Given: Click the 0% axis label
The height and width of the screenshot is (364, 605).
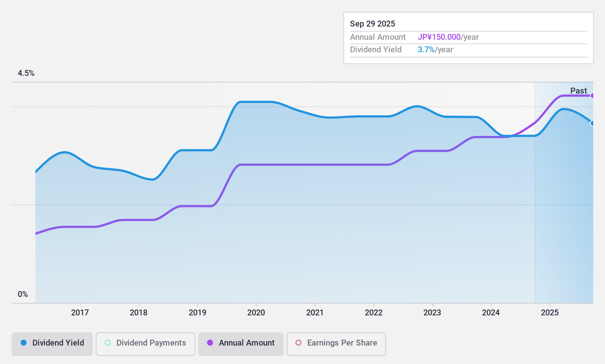Looking at the screenshot, I should tap(23, 294).
